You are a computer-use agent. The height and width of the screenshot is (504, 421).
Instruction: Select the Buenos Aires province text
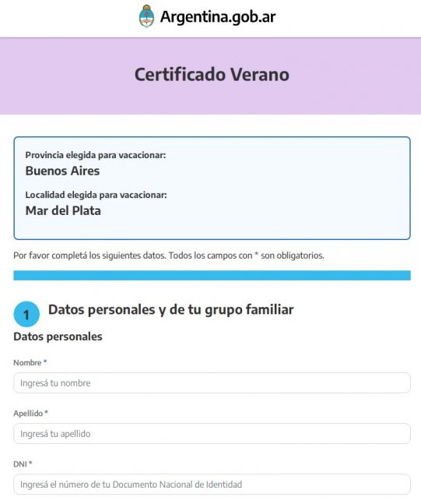click(x=62, y=171)
